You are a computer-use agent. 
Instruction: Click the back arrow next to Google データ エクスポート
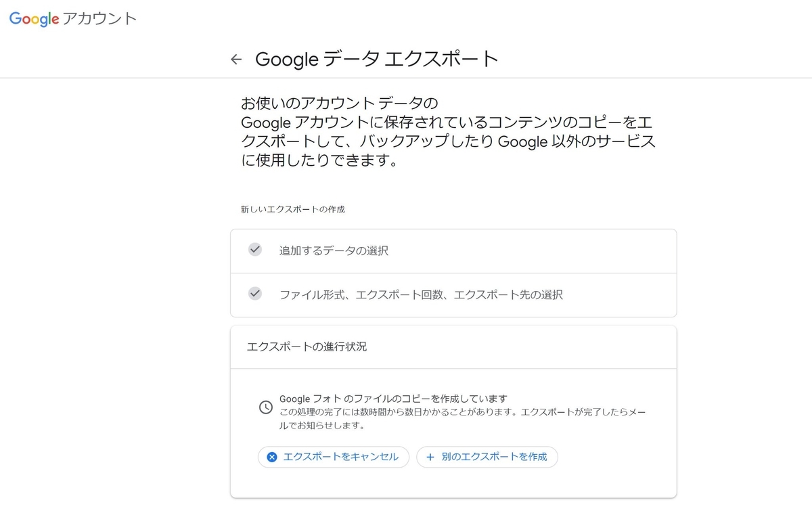coord(236,60)
